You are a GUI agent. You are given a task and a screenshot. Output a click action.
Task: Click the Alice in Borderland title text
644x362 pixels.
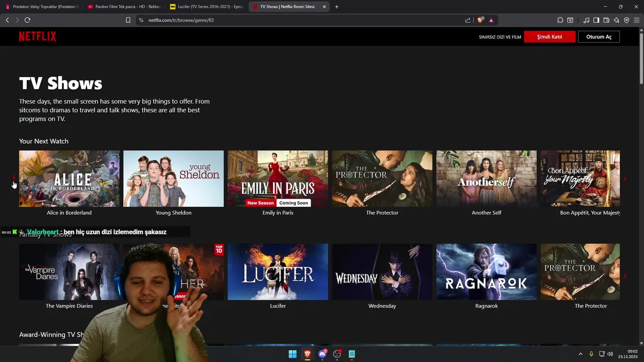tap(69, 213)
